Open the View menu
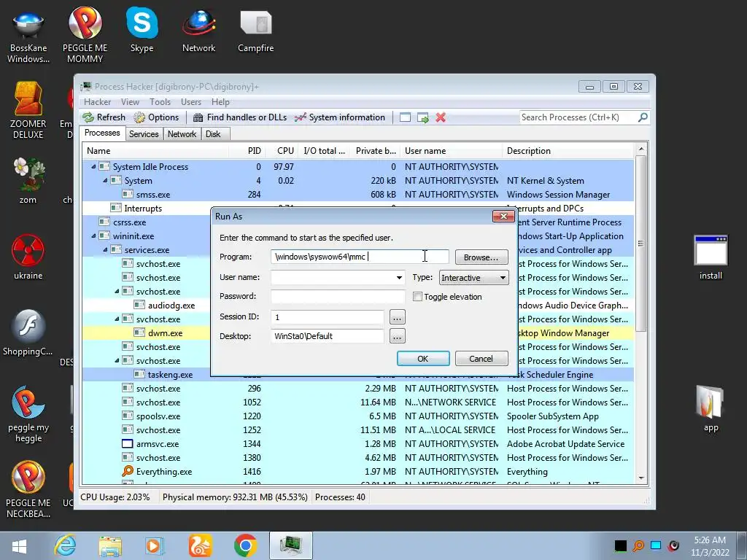 coord(130,102)
